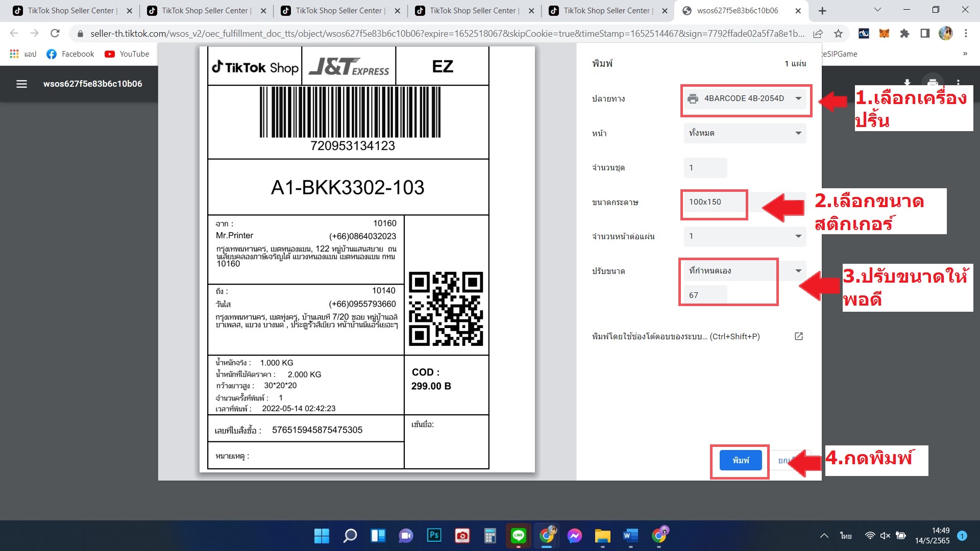This screenshot has width=980, height=551.
Task: Open the chat app icon on taskbar
Action: 406,536
